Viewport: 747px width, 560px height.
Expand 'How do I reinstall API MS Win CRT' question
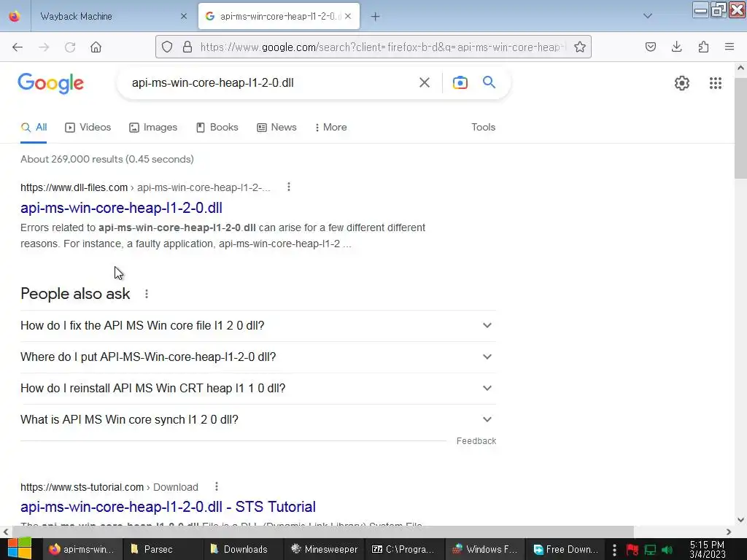pyautogui.click(x=258, y=389)
